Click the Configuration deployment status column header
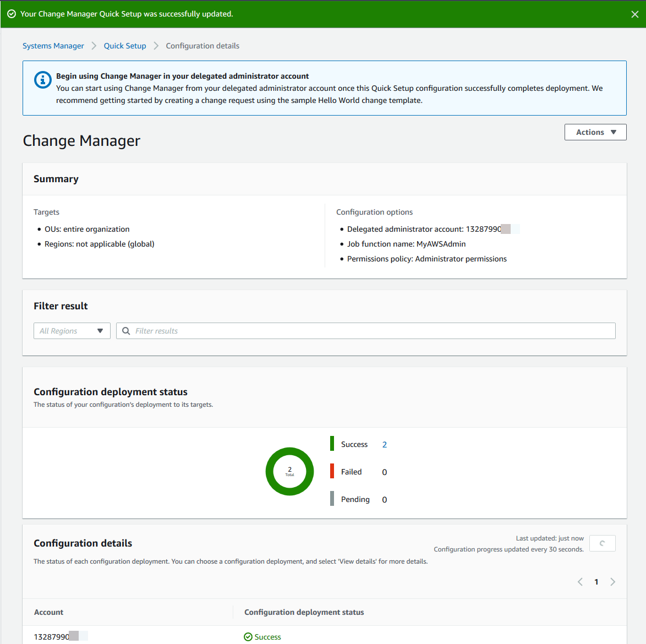 pos(304,612)
